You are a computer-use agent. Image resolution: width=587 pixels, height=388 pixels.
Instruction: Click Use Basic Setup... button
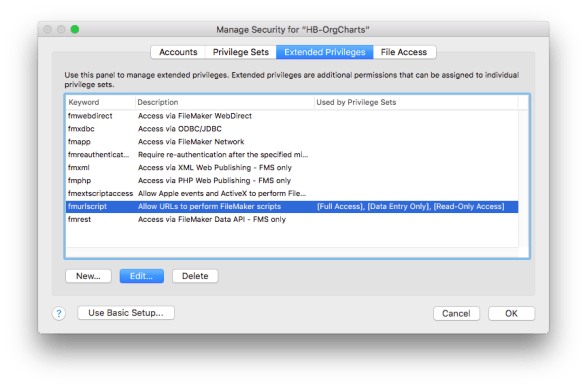pyautogui.click(x=126, y=313)
